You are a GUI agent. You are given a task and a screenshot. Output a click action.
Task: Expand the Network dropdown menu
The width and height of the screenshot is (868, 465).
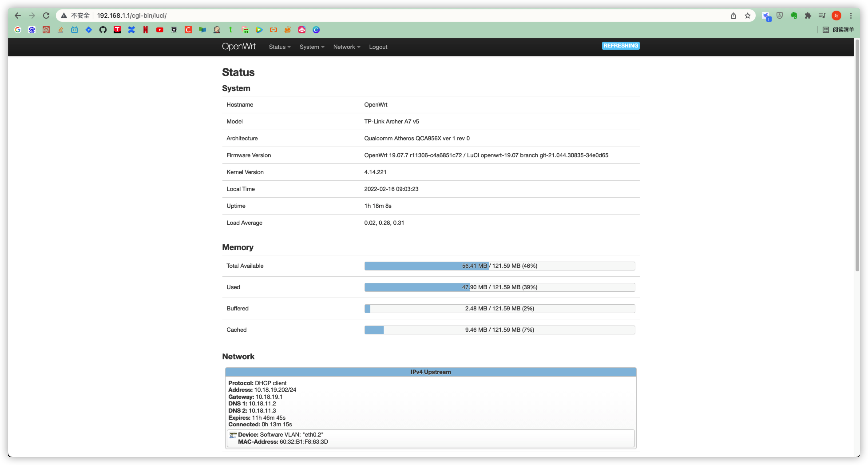pyautogui.click(x=347, y=47)
